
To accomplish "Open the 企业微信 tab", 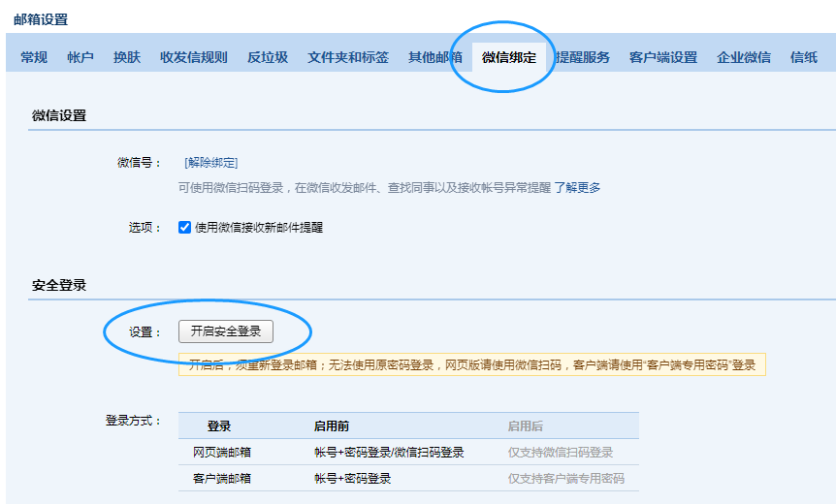I will (744, 57).
